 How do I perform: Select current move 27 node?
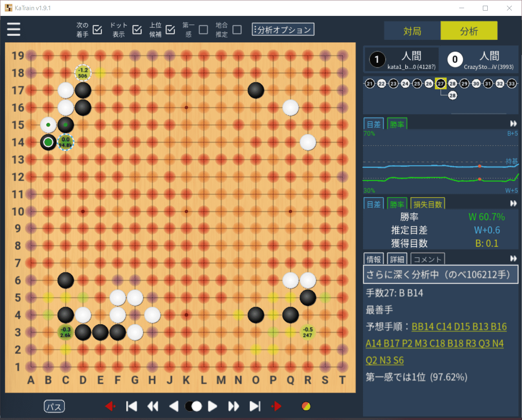(440, 84)
